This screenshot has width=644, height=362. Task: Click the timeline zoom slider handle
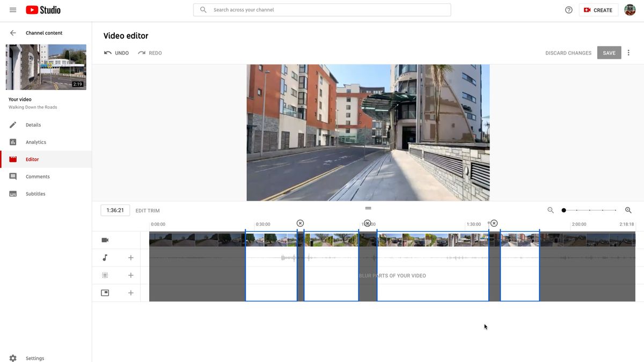[563, 210]
